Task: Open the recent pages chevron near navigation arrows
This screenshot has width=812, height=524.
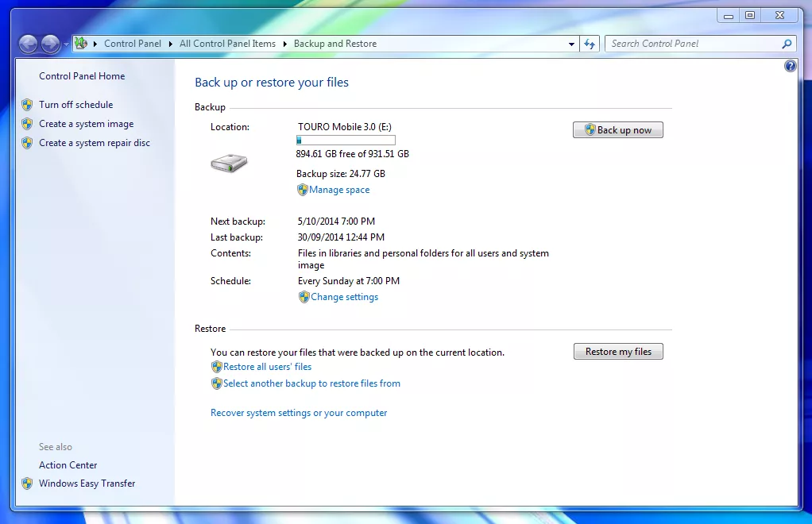Action: click(x=67, y=44)
